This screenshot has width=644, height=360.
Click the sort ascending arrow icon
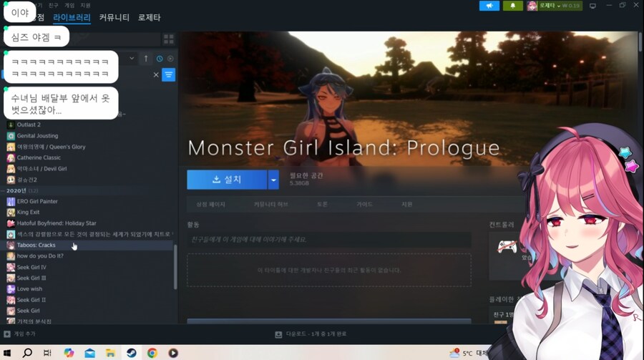click(146, 59)
